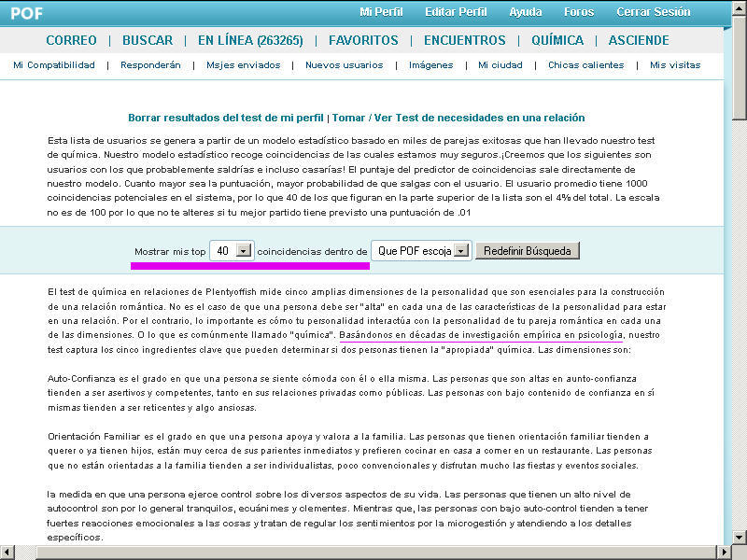Click the POF logo
The image size is (747, 560).
pyautogui.click(x=27, y=13)
